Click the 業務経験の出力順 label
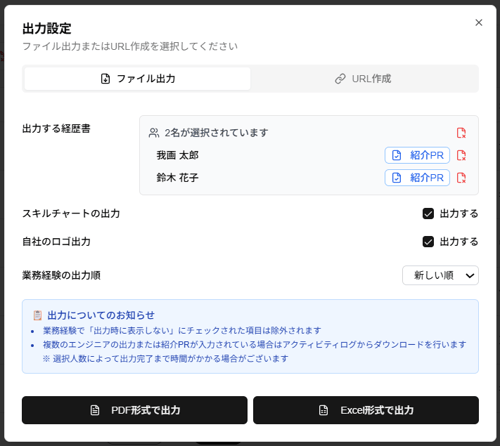 61,275
